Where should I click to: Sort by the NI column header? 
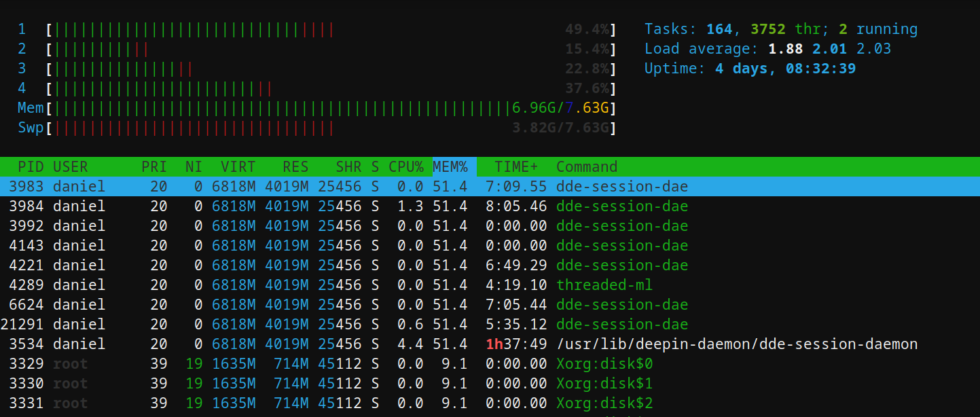pyautogui.click(x=194, y=167)
